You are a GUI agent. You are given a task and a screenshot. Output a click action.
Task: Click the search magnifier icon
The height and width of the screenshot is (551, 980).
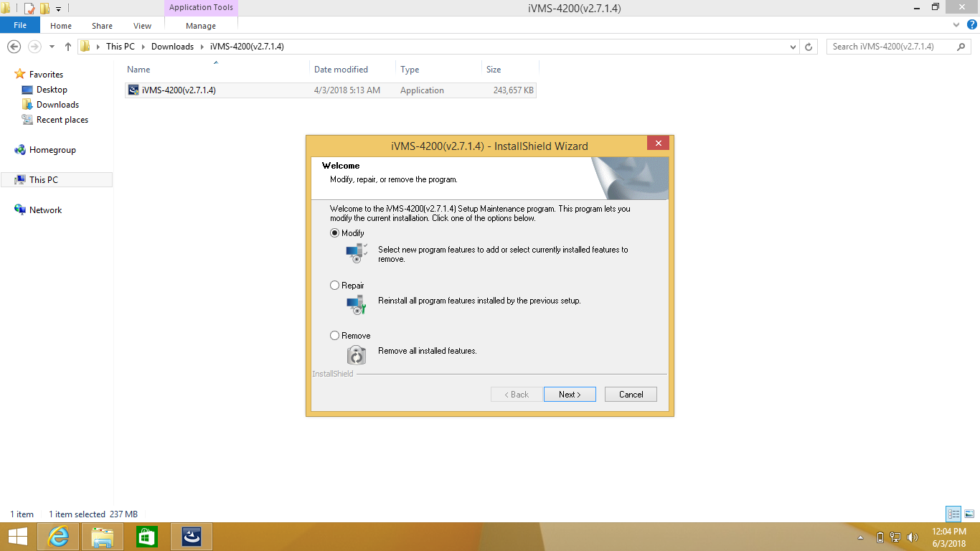pos(962,47)
